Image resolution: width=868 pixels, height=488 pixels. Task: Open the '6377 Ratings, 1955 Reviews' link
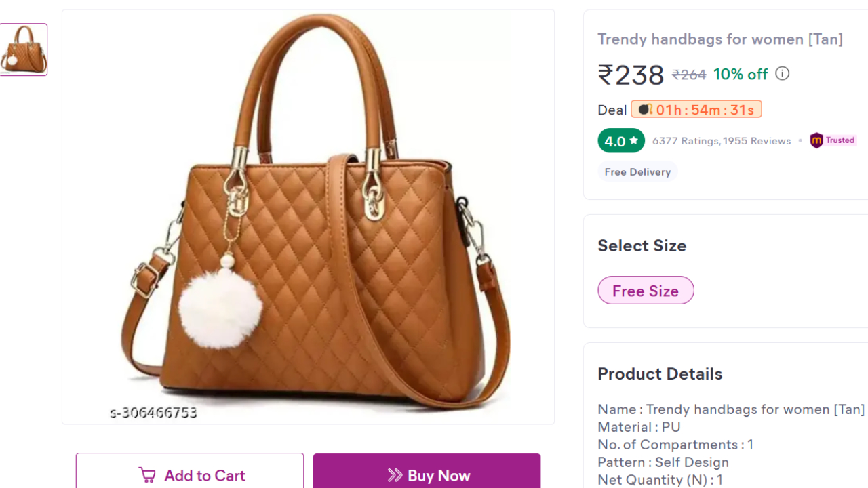[x=722, y=140]
